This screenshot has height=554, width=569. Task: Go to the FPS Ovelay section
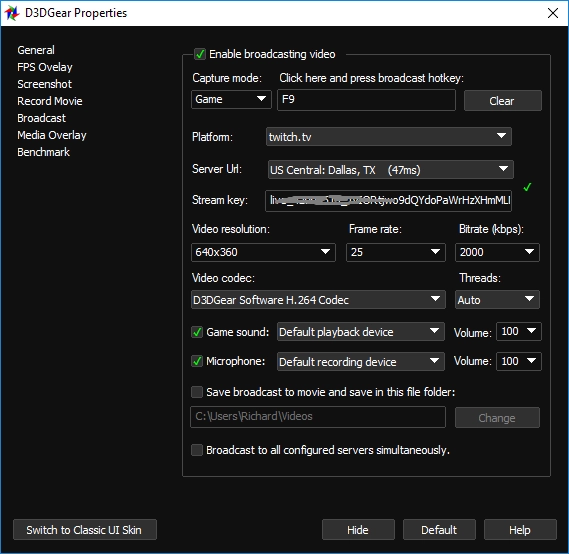pos(45,67)
